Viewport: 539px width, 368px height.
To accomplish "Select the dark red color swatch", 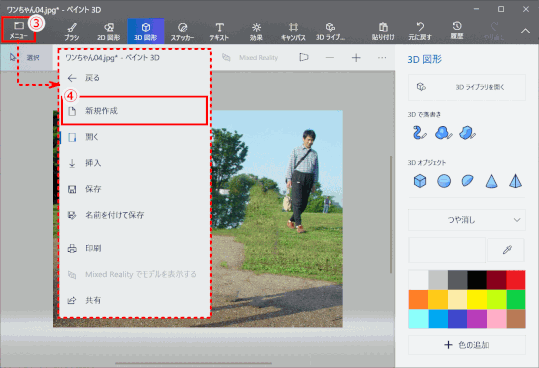I will pyautogui.click(x=496, y=280).
